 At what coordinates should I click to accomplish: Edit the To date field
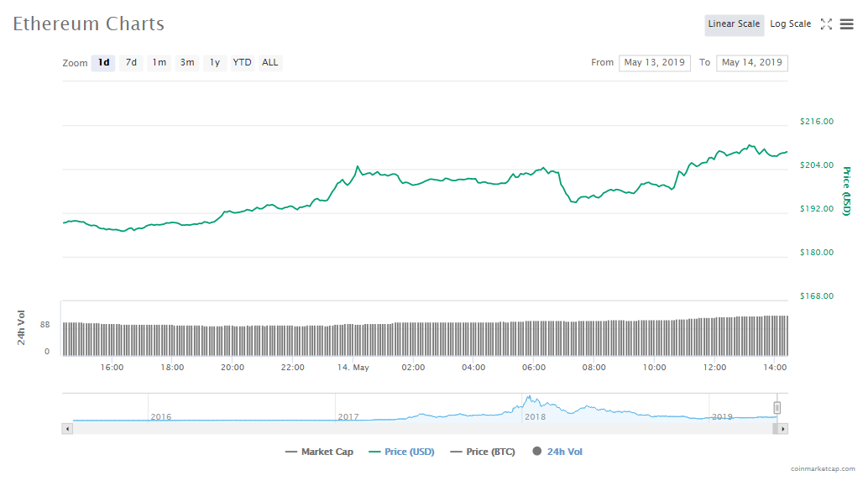(751, 63)
